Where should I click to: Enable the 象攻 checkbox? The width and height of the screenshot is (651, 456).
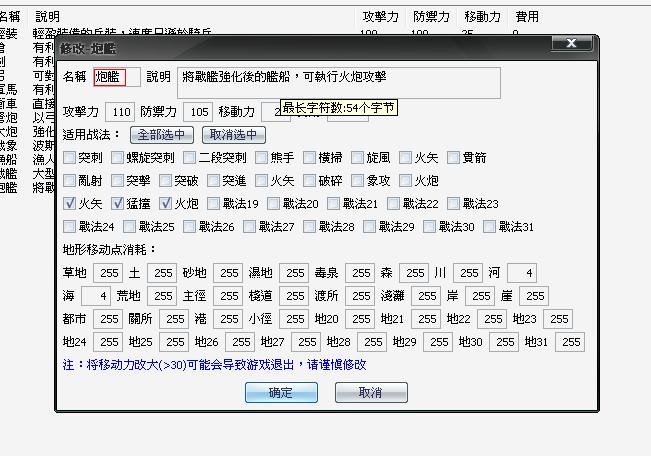click(x=357, y=180)
